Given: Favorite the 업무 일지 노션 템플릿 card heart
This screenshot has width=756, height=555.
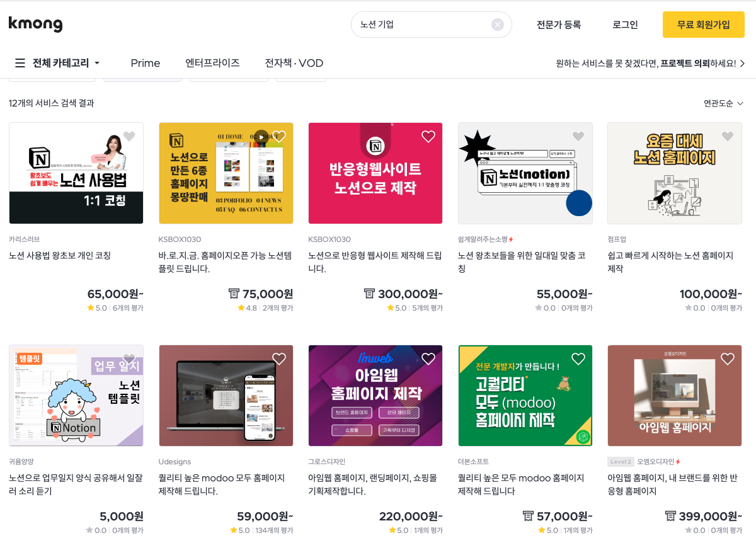Looking at the screenshot, I should (129, 358).
